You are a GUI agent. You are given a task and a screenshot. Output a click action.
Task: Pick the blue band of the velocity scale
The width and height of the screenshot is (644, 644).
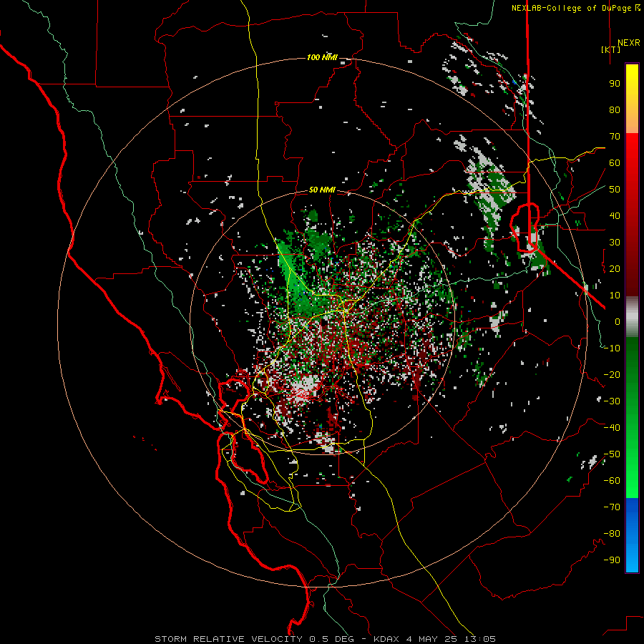pos(632,535)
